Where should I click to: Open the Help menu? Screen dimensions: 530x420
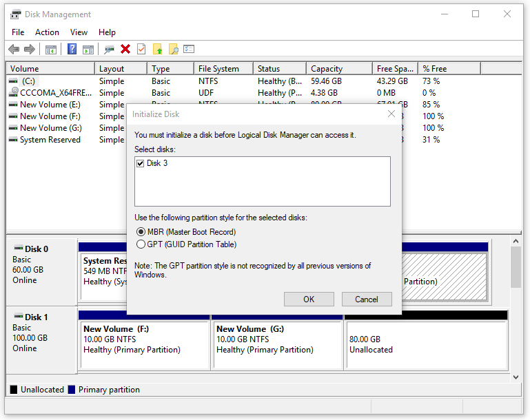tap(107, 32)
